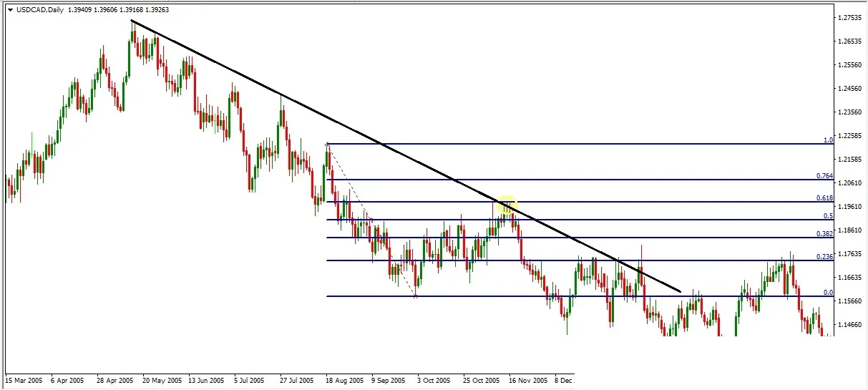Screen dimensions: 868x390
Task: Click price 1.20610 on the price scale
Action: (x=852, y=182)
